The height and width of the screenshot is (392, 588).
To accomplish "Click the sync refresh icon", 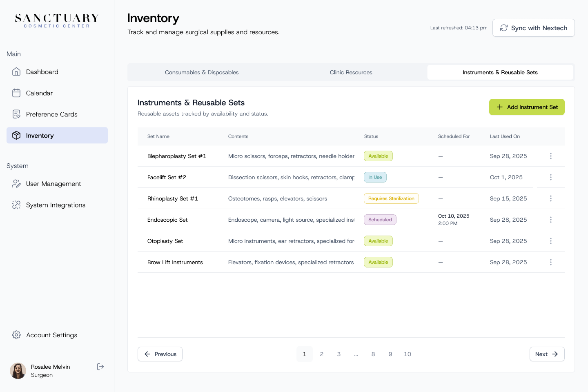I will pyautogui.click(x=504, y=28).
